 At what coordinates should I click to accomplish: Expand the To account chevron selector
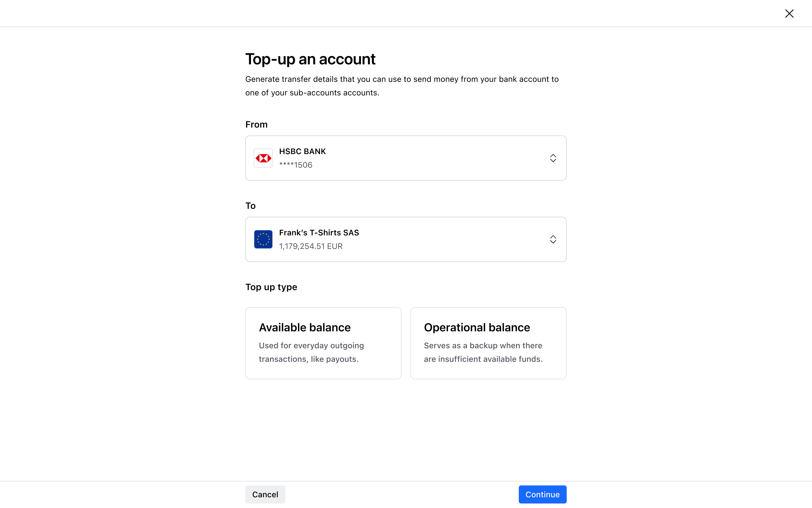click(553, 239)
